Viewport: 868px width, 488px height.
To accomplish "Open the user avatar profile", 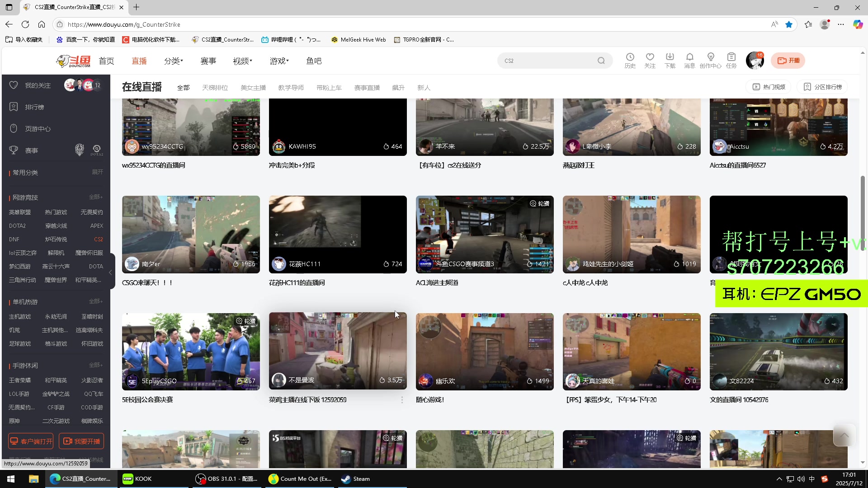I will (x=755, y=61).
